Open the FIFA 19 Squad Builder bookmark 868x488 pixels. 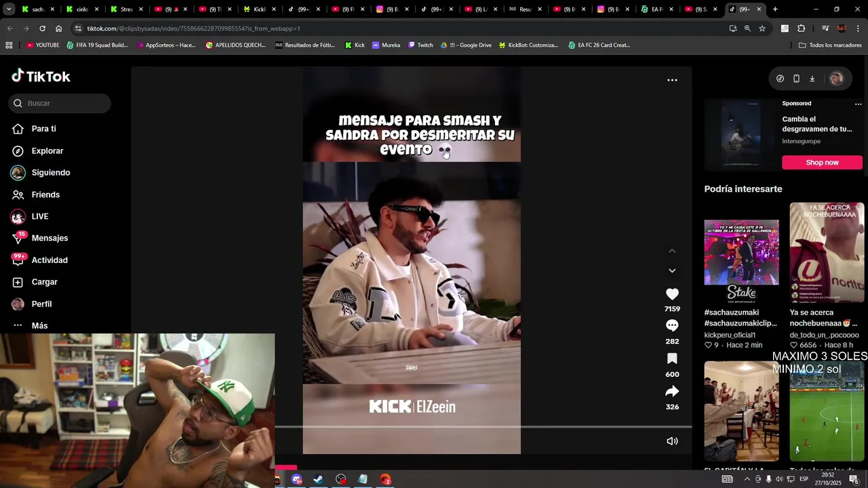tap(97, 45)
